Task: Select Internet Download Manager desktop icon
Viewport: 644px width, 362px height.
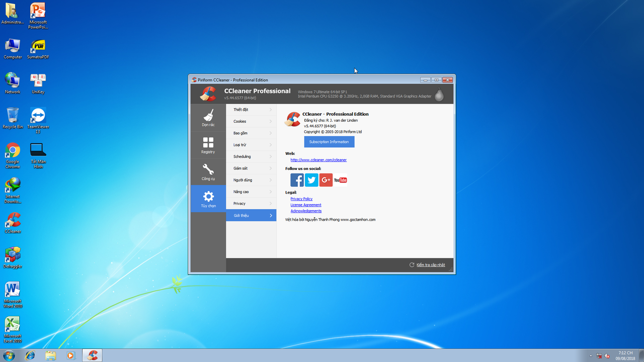Action: pyautogui.click(x=13, y=191)
